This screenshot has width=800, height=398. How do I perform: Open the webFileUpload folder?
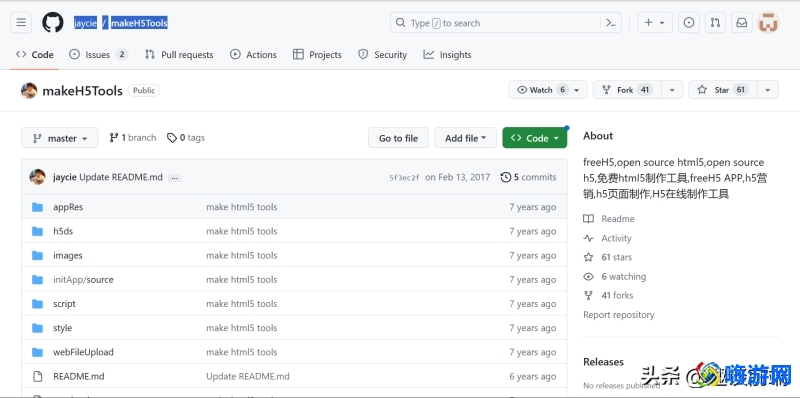pyautogui.click(x=83, y=352)
